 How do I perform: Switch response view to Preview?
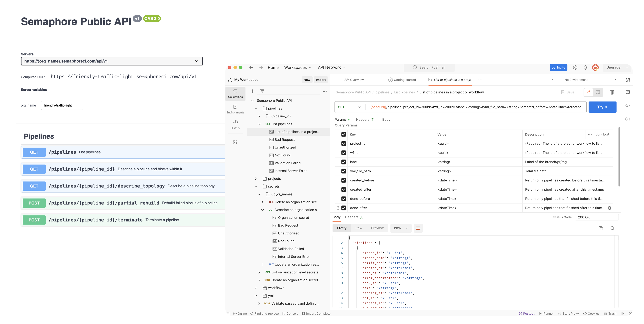click(x=377, y=228)
